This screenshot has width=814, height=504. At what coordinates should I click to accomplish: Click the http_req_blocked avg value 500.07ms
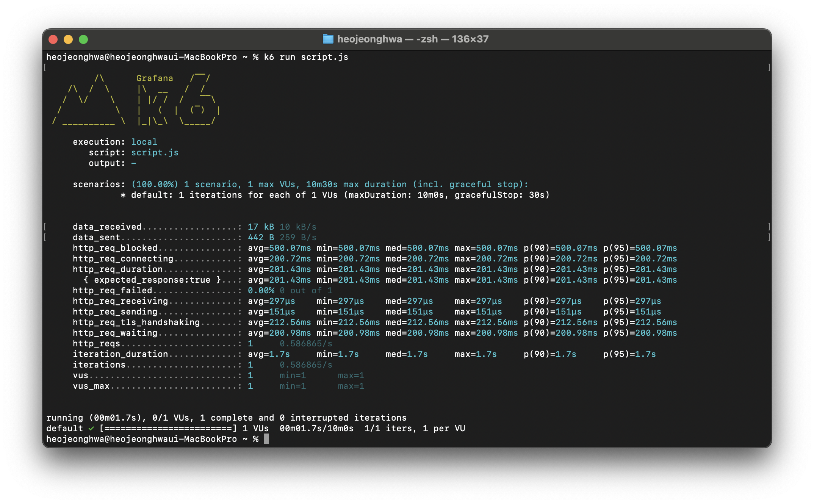click(x=290, y=248)
